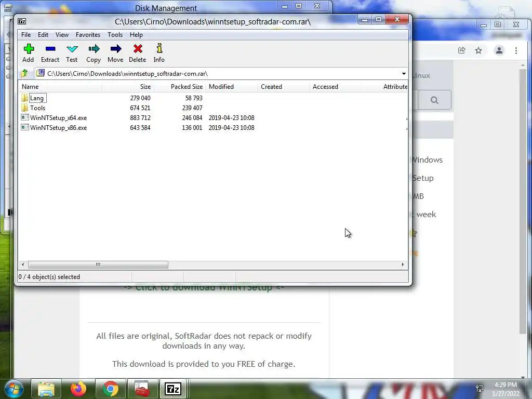Screen dimensions: 532x399
Task: Sort by the Created column header
Action: pyautogui.click(x=283, y=87)
